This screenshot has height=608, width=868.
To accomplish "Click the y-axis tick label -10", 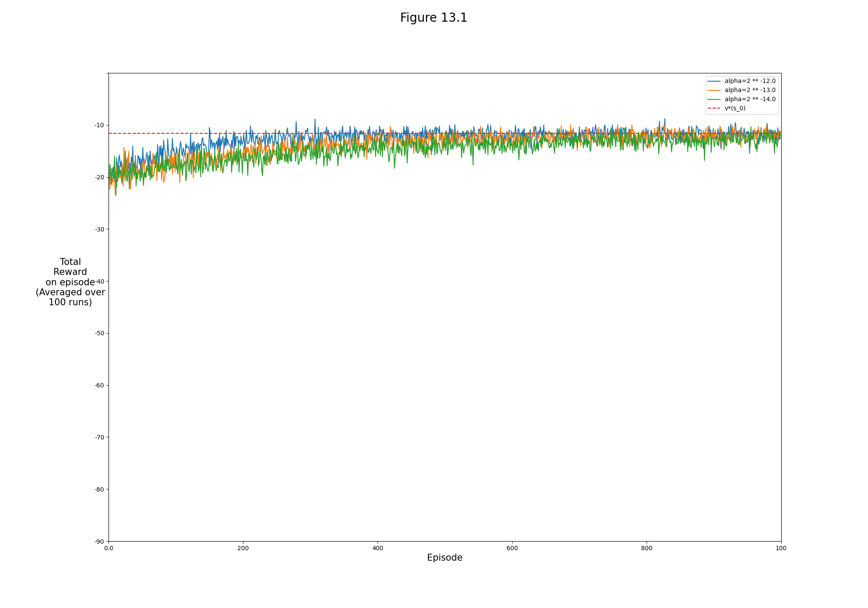I will [99, 126].
